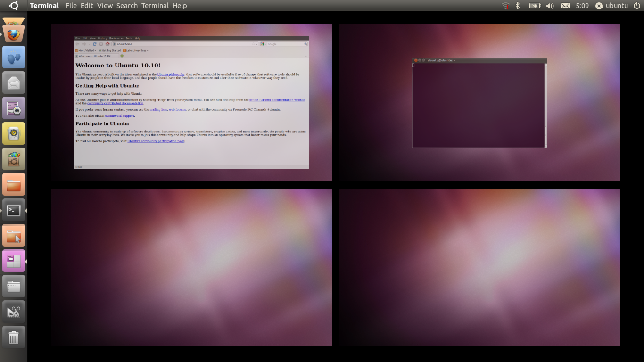Open the Edit menu in top panel

tap(87, 6)
